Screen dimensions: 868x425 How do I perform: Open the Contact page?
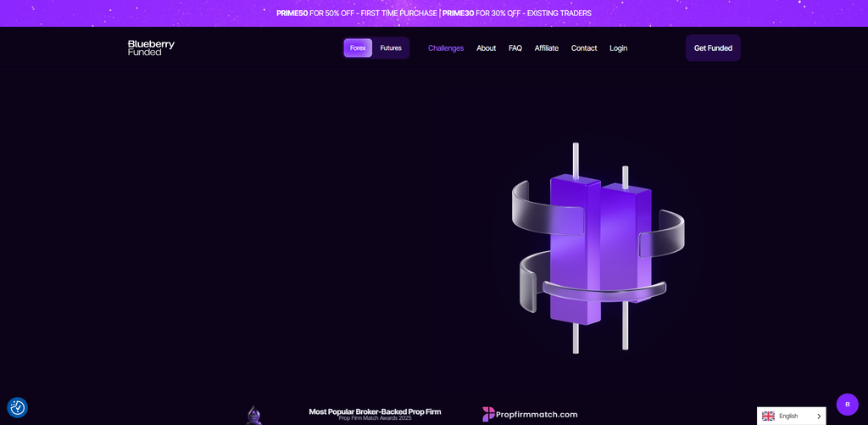pyautogui.click(x=584, y=48)
